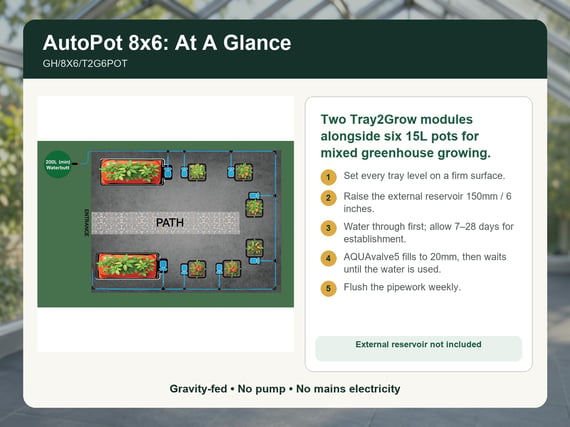Click 'Water through first' step text

pos(429,233)
